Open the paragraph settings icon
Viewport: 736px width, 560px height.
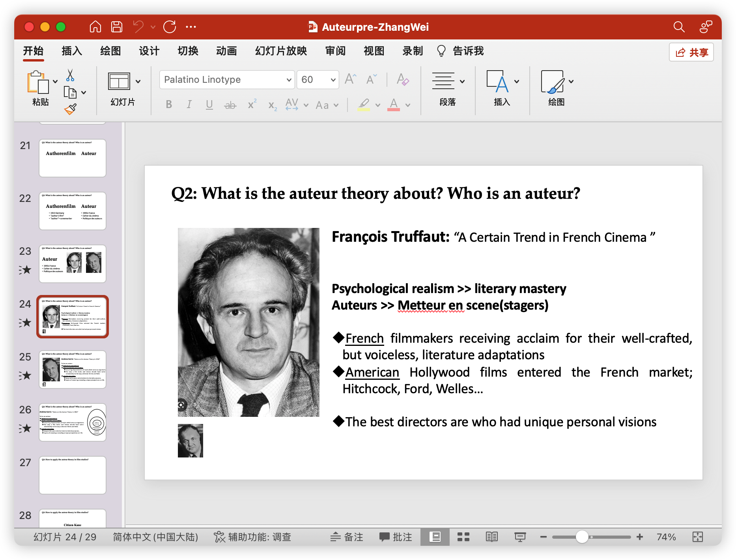[443, 81]
